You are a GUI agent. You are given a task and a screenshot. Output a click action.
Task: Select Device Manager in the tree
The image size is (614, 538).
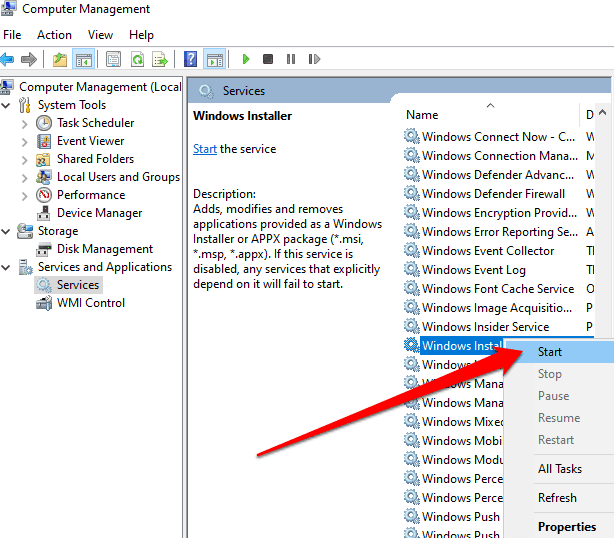99,213
